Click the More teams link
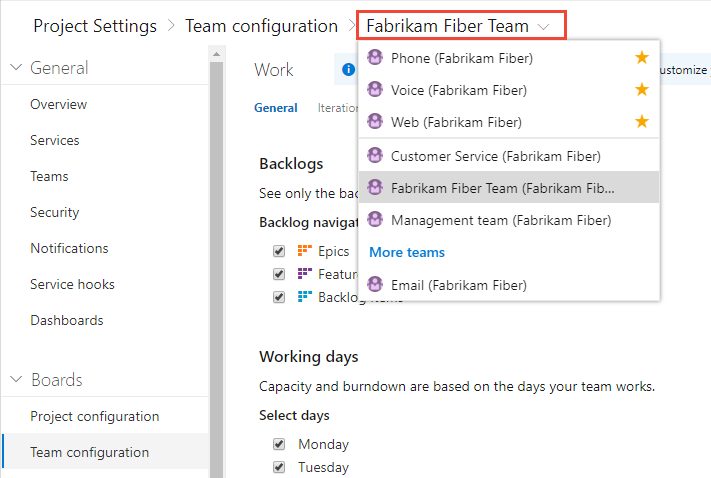 [x=407, y=252]
